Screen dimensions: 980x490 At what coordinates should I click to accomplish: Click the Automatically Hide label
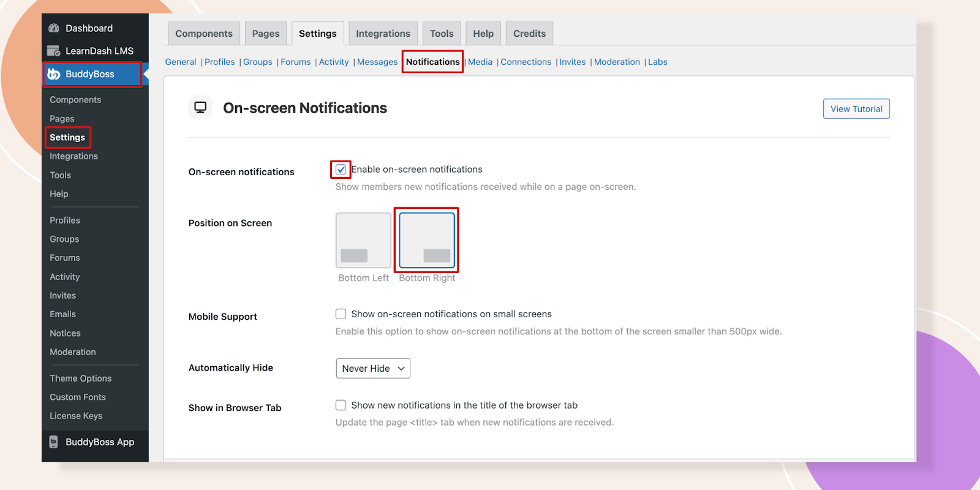[231, 367]
